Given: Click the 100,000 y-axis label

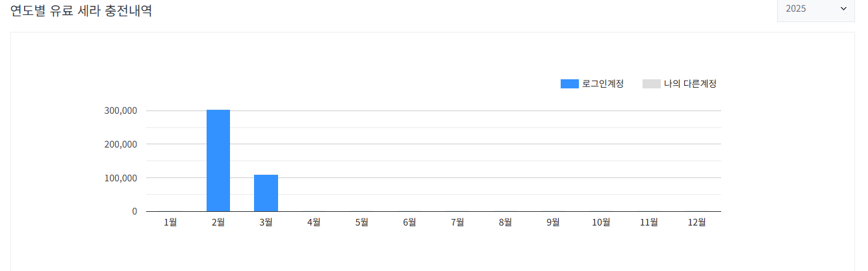Looking at the screenshot, I should (120, 178).
